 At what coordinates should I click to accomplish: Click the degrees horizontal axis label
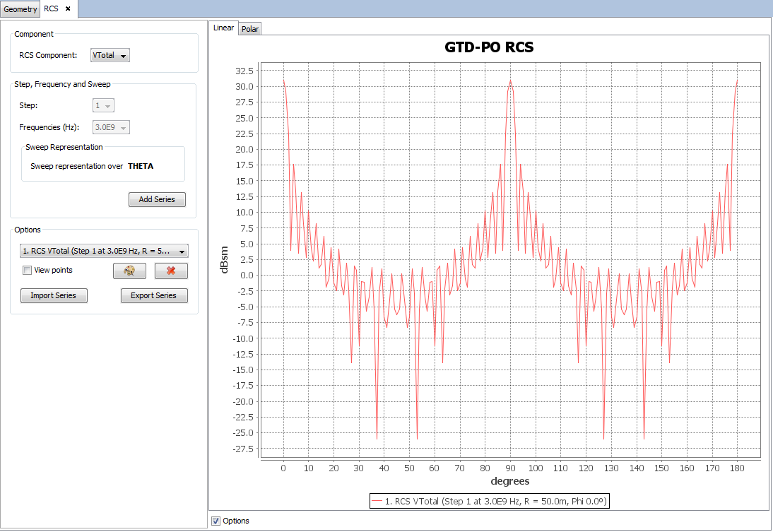[510, 481]
